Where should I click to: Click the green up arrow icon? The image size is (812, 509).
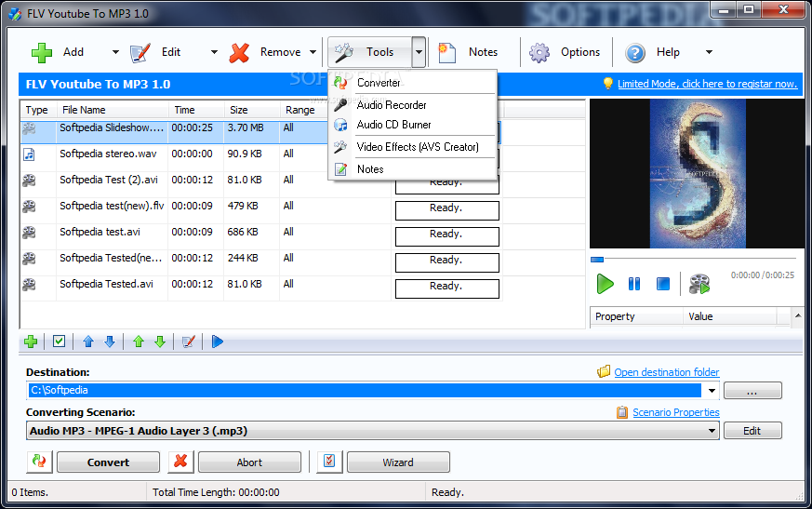(x=139, y=342)
